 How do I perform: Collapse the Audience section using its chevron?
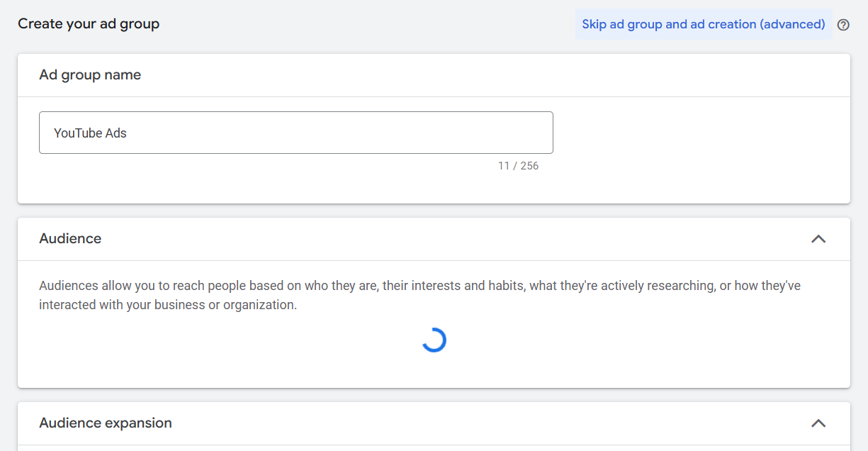[818, 239]
